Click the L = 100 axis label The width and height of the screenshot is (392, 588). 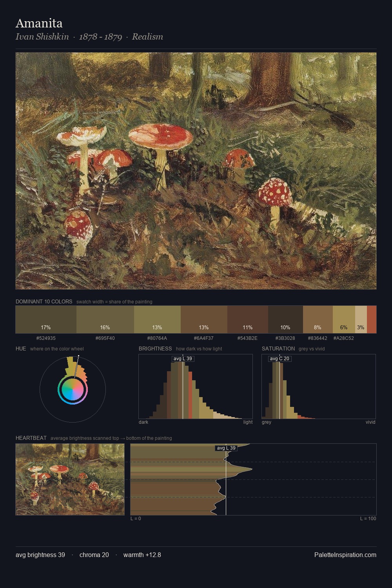[368, 519]
